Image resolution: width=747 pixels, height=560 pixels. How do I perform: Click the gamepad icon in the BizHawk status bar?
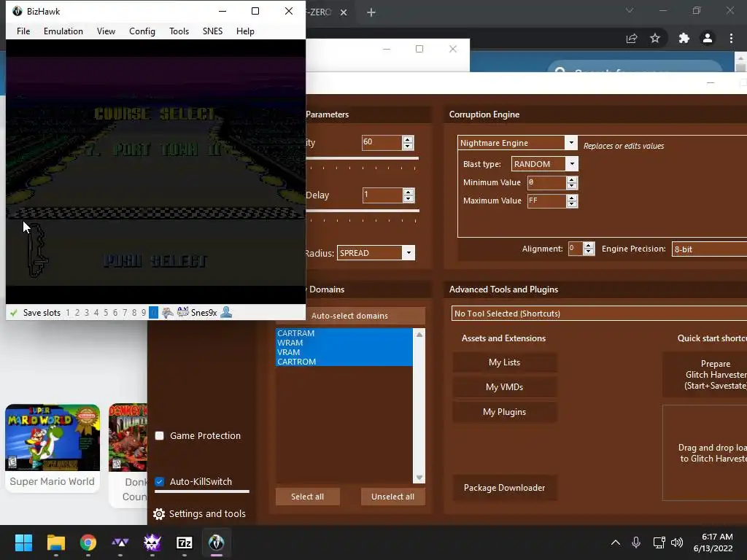(x=168, y=312)
